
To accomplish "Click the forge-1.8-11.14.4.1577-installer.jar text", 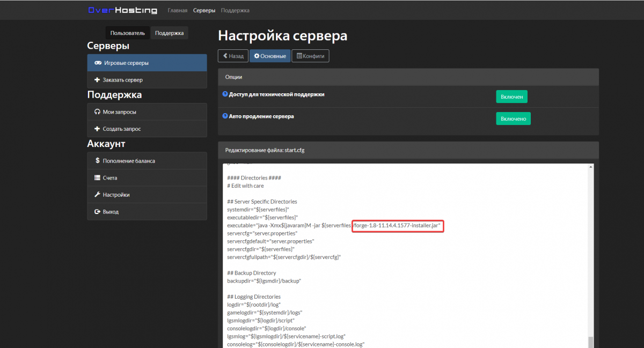I will (397, 226).
